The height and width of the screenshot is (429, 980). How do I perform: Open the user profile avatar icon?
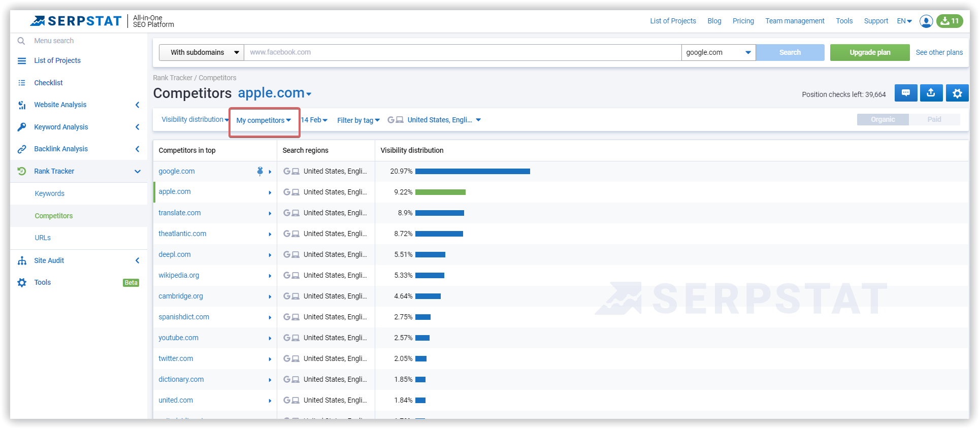(x=926, y=21)
